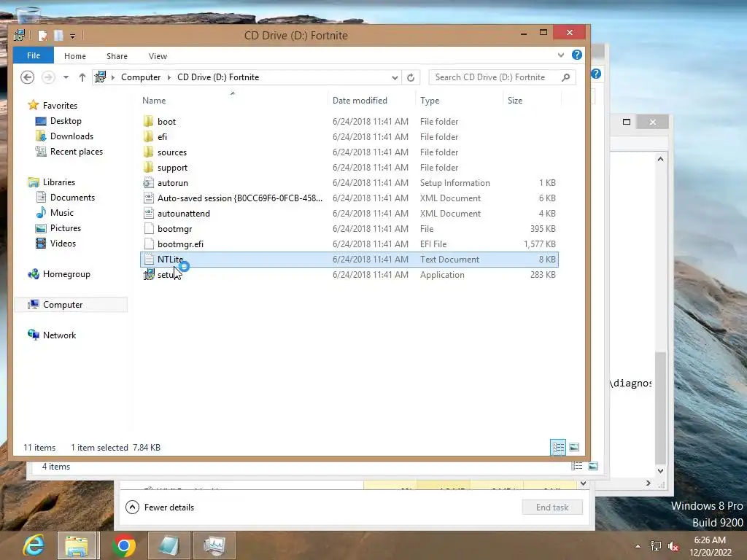Expand the ribbon with the chevron
747x560 pixels.
point(561,55)
